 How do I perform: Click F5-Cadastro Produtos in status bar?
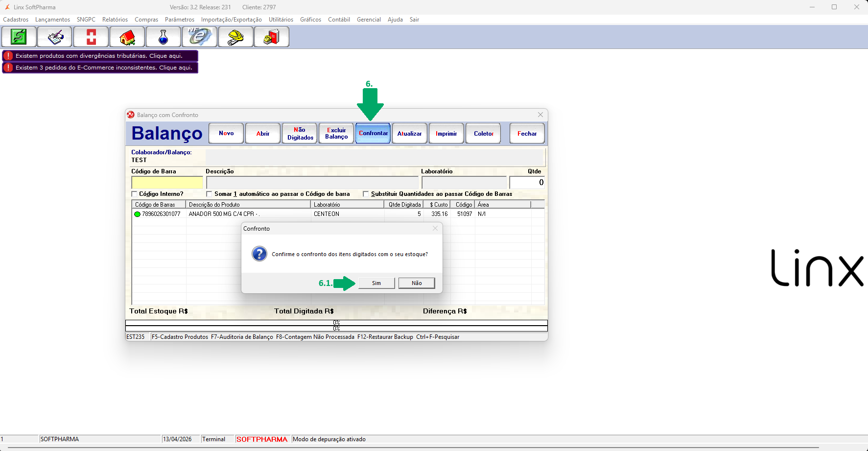[x=180, y=337]
